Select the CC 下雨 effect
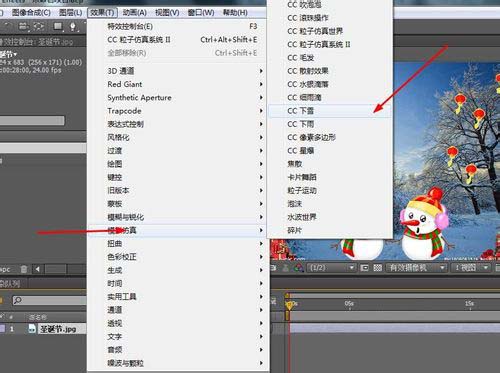 329,124
